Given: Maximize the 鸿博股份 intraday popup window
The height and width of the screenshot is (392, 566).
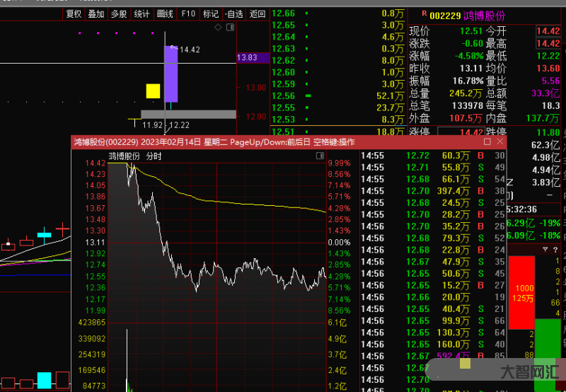Looking at the screenshot, I should 487,142.
